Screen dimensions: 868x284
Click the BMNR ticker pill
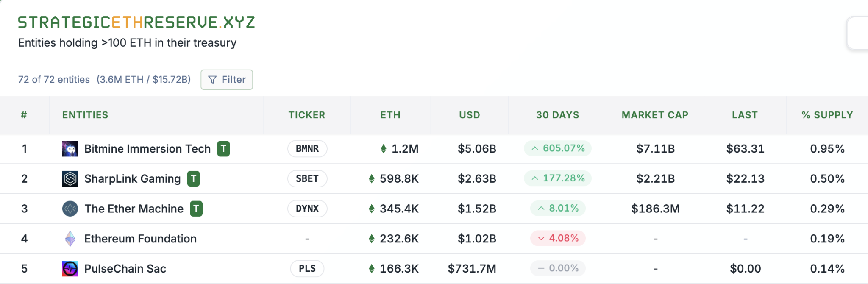pos(307,149)
